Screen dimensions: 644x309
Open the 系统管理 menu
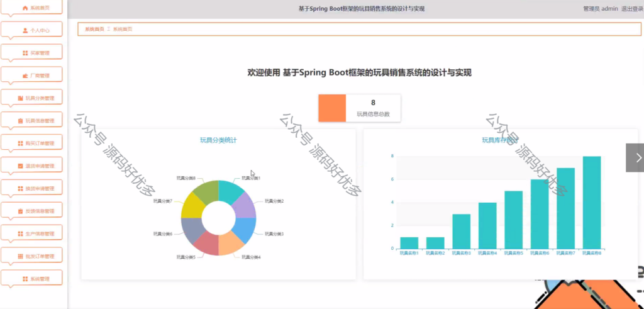click(31, 279)
